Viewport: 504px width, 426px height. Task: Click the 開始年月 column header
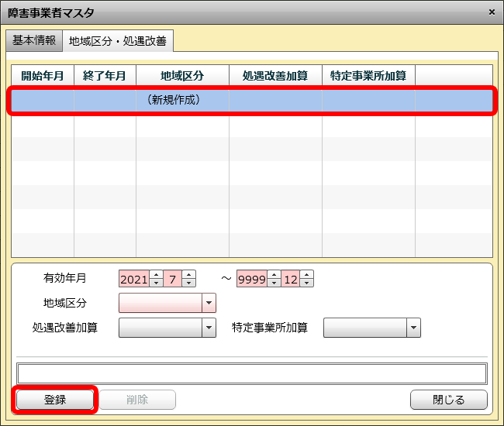tap(43, 75)
